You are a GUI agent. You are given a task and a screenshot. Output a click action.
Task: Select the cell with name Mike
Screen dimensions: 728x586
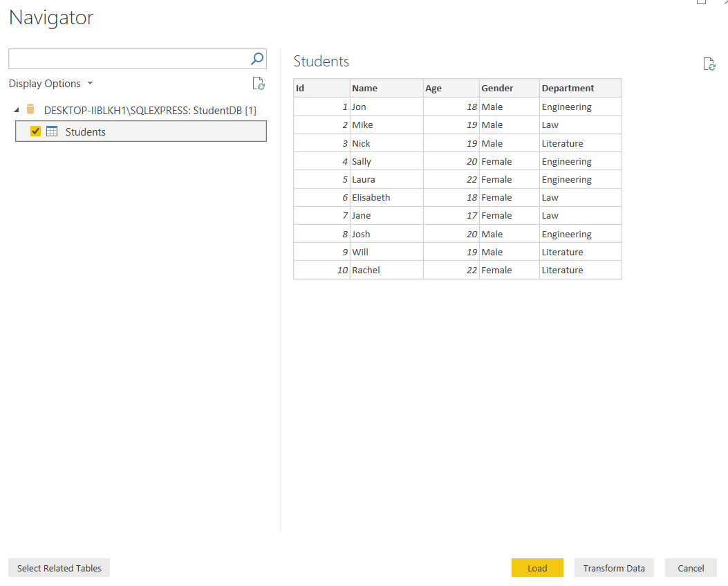[x=386, y=125]
